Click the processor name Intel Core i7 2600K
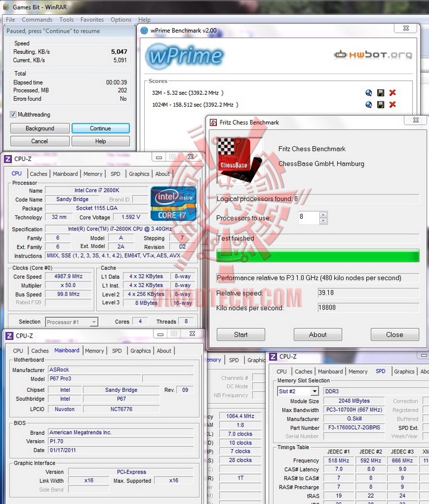Viewport: 429px width, 504px height. click(x=97, y=190)
